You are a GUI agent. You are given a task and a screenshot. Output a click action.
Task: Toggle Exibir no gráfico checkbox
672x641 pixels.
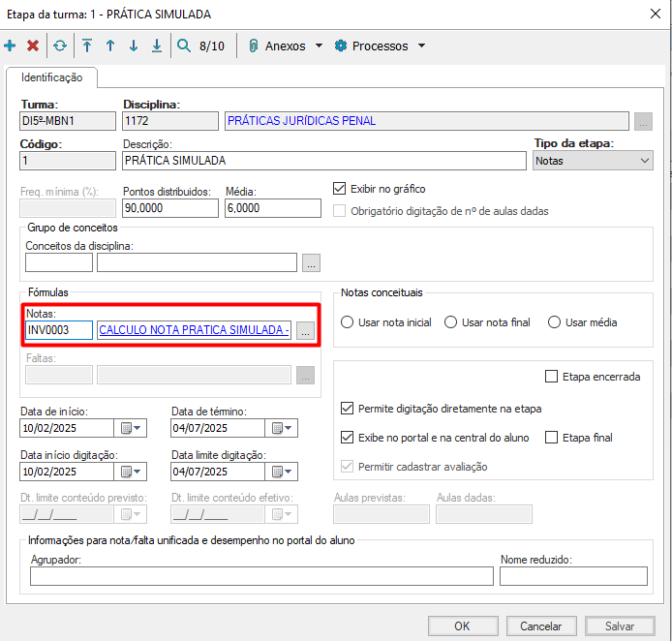pyautogui.click(x=340, y=189)
